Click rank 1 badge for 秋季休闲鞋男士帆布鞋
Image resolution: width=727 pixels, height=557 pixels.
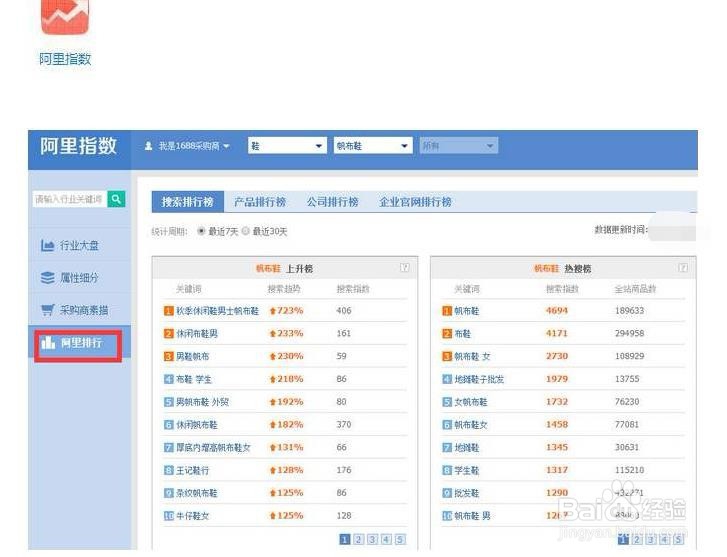coord(169,311)
